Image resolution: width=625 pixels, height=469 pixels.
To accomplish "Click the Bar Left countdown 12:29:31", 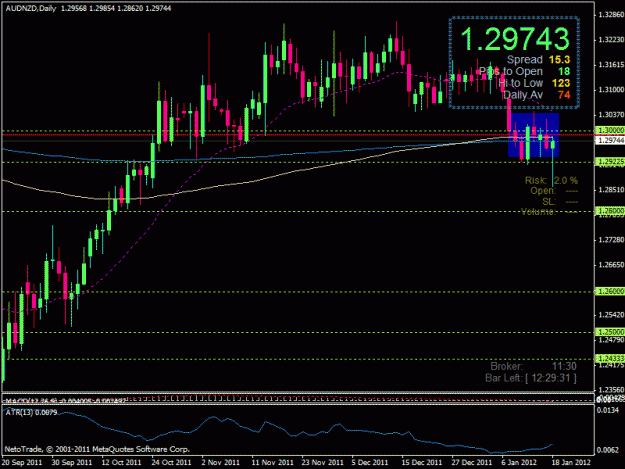I will pos(531,378).
